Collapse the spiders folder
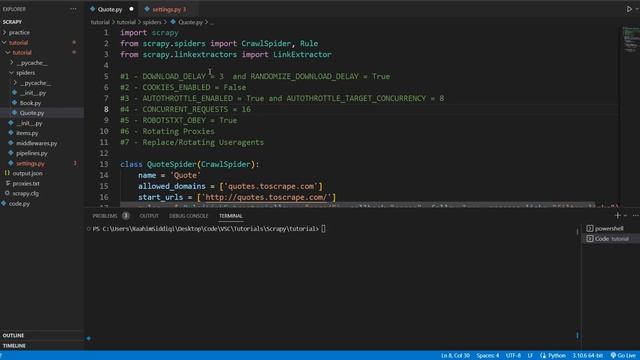Screen dimensions: 640x360 pos(25,73)
